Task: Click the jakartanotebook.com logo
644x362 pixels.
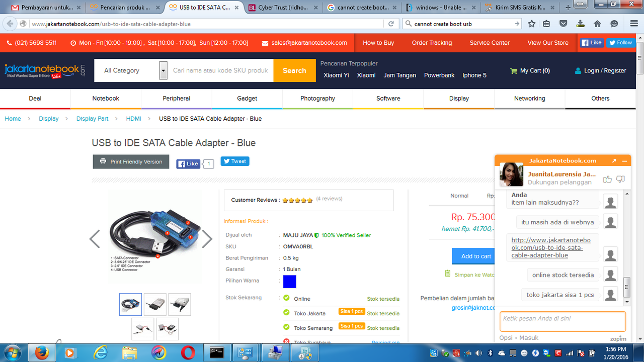Action: click(45, 70)
